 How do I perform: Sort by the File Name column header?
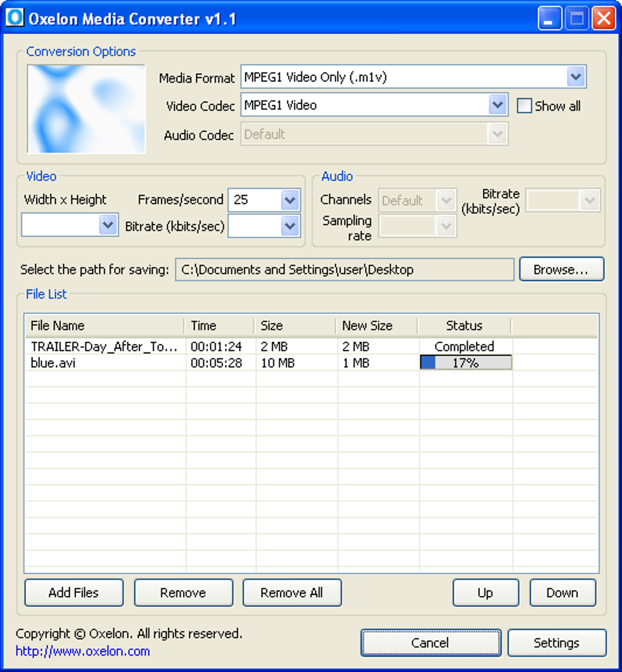[105, 326]
